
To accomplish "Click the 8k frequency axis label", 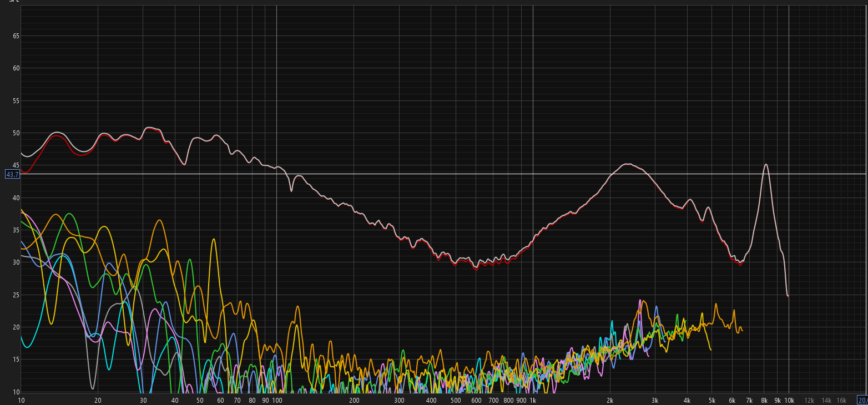I will pos(764,400).
